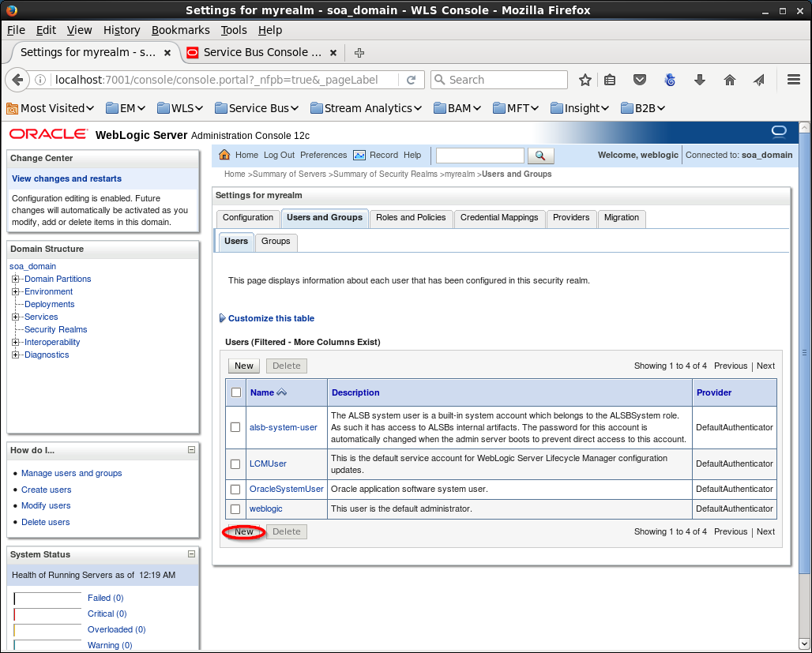Tick the LCMUser row checkbox
Image resolution: width=812 pixels, height=653 pixels.
pos(235,464)
